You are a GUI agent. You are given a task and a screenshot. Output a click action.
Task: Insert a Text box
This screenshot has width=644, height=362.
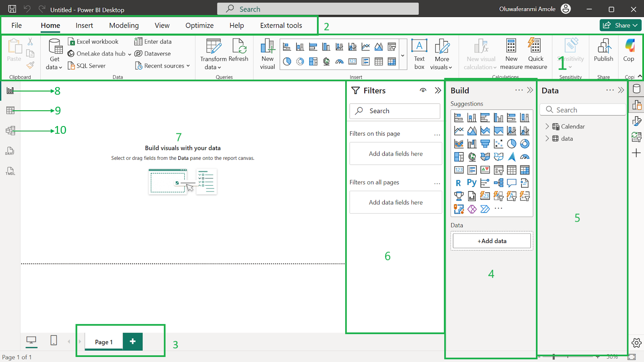coord(419,54)
